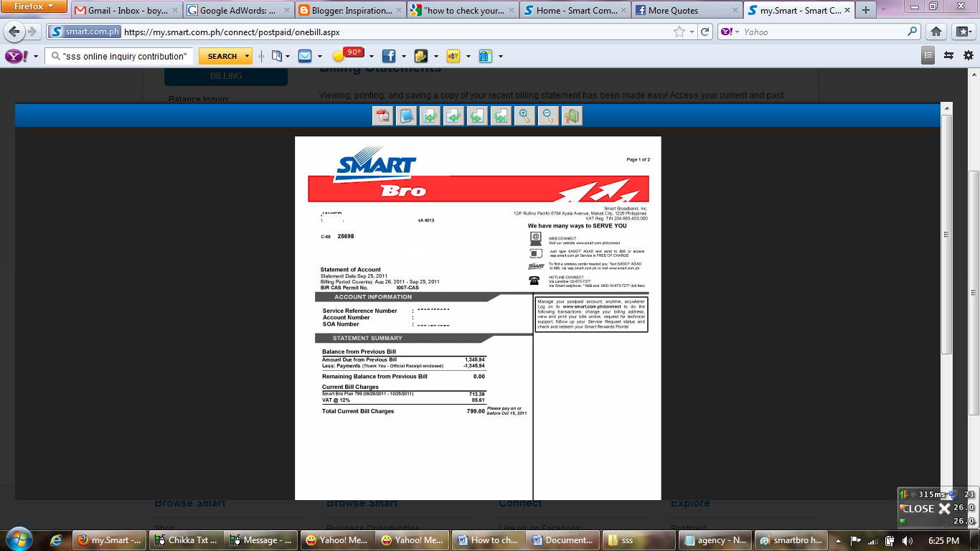Click the Yahoo bookmarks book icon

[x=277, y=56]
